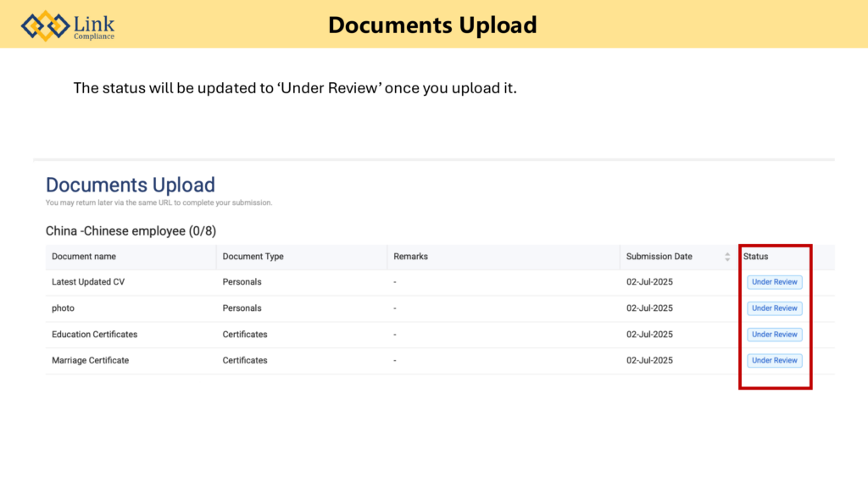Click the Status column header
This screenshot has height=488, width=868.
click(x=755, y=257)
